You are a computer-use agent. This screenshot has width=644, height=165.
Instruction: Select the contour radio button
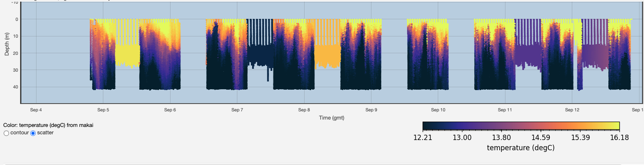(x=6, y=133)
